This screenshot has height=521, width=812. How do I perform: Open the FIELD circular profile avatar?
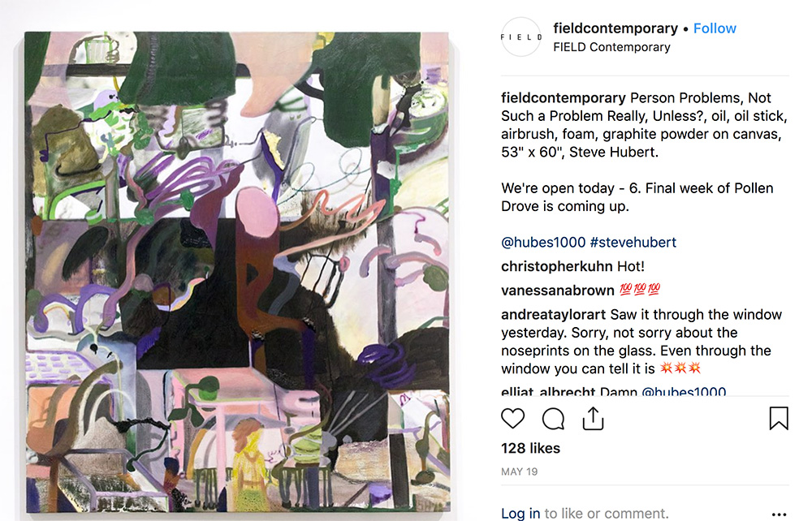pyautogui.click(x=521, y=37)
